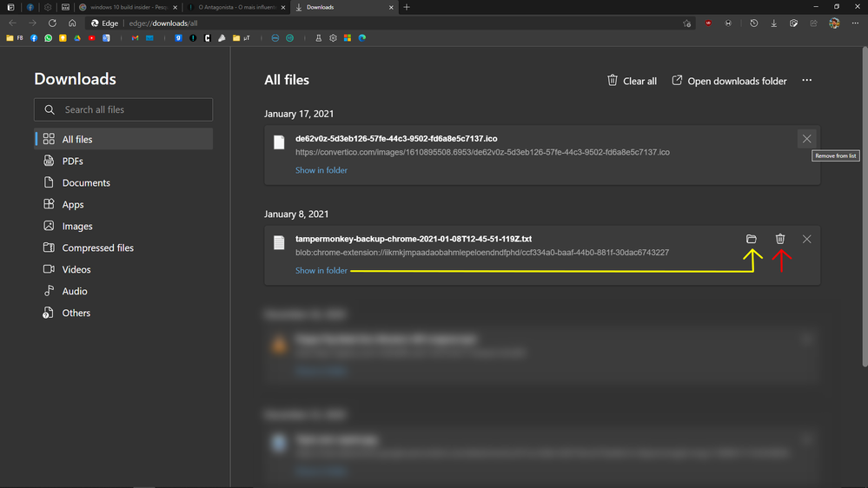This screenshot has width=868, height=488.
Task: Filter downloads by Audio
Action: tap(123, 291)
